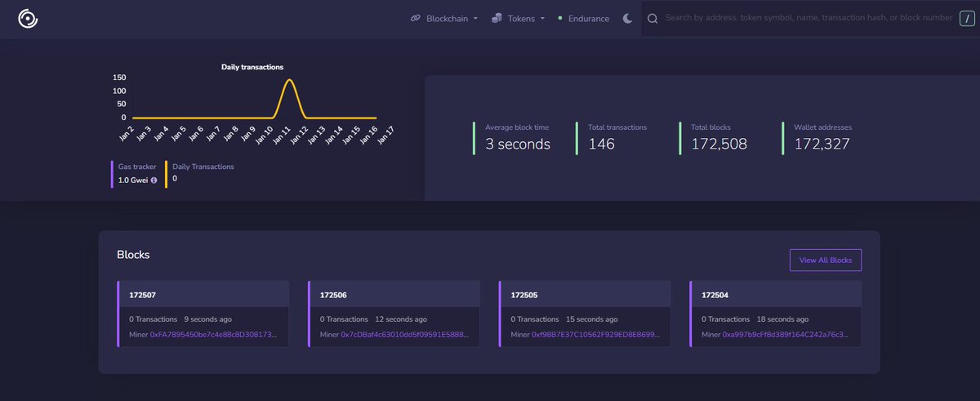Image resolution: width=980 pixels, height=401 pixels.
Task: Select the Endurance network item
Action: tap(588, 18)
